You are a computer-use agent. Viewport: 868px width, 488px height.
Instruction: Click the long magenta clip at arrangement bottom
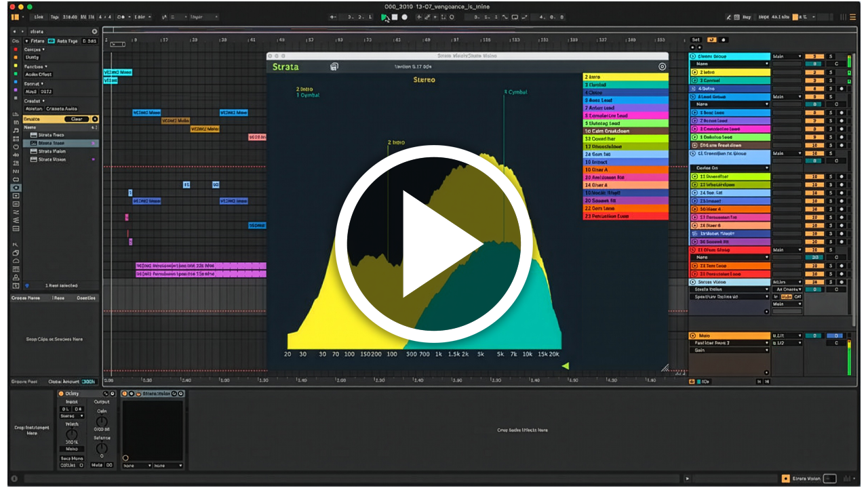200,274
